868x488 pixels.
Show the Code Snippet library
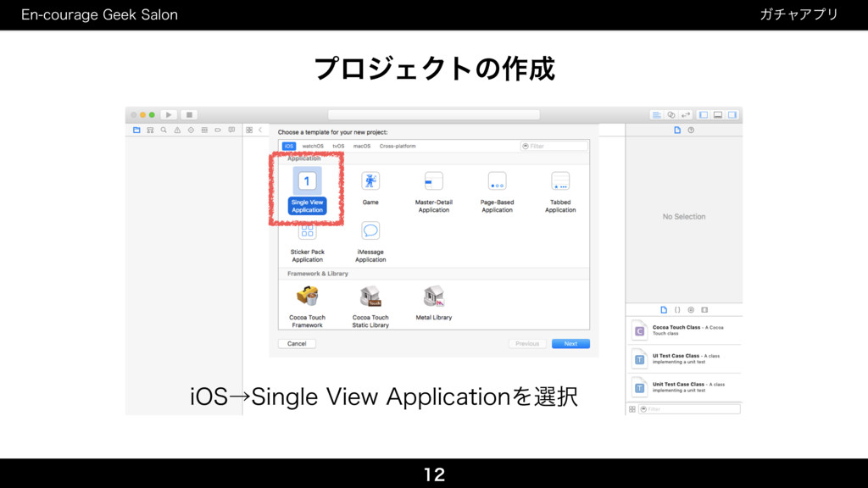point(677,310)
